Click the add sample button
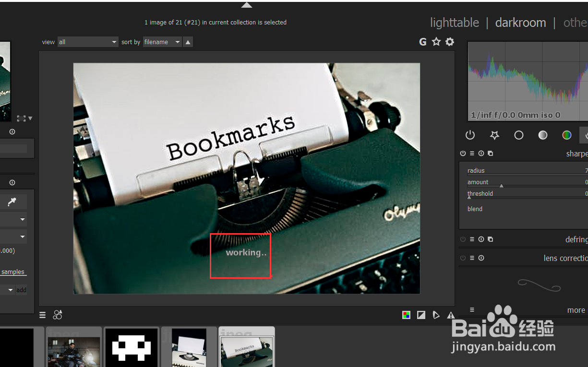The height and width of the screenshot is (367, 588). (x=22, y=290)
